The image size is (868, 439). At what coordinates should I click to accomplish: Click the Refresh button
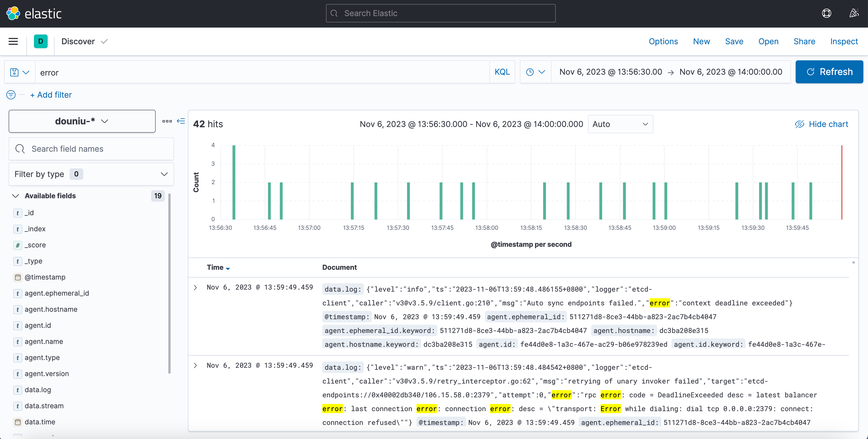(x=829, y=72)
